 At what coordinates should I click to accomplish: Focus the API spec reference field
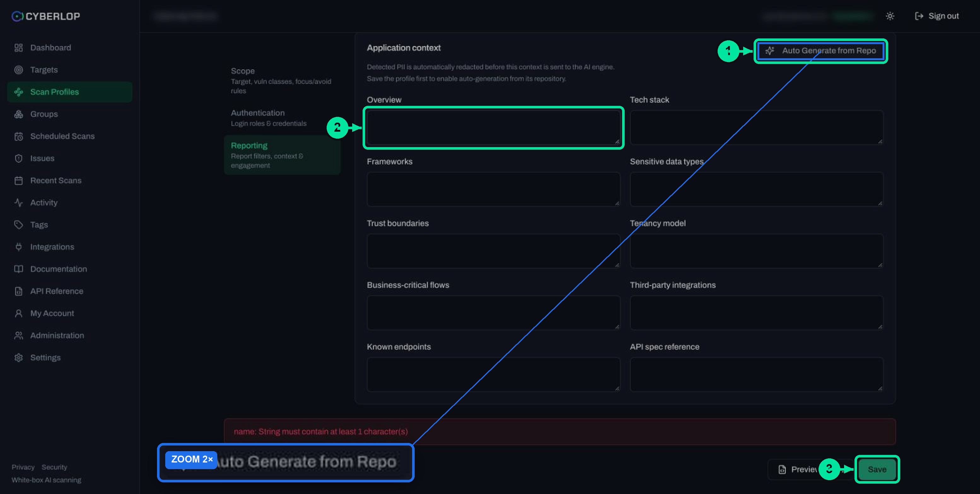(756, 375)
